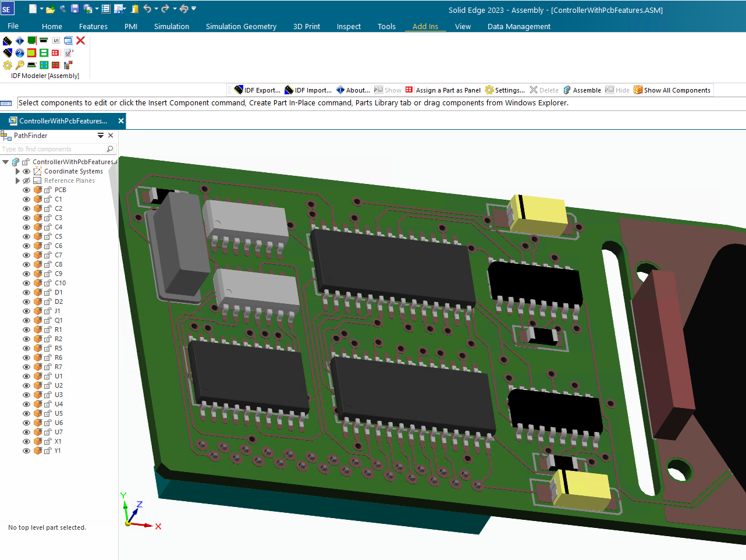This screenshot has width=746, height=560.
Task: Expand the Coordinate Systems tree node
Action: tap(17, 171)
